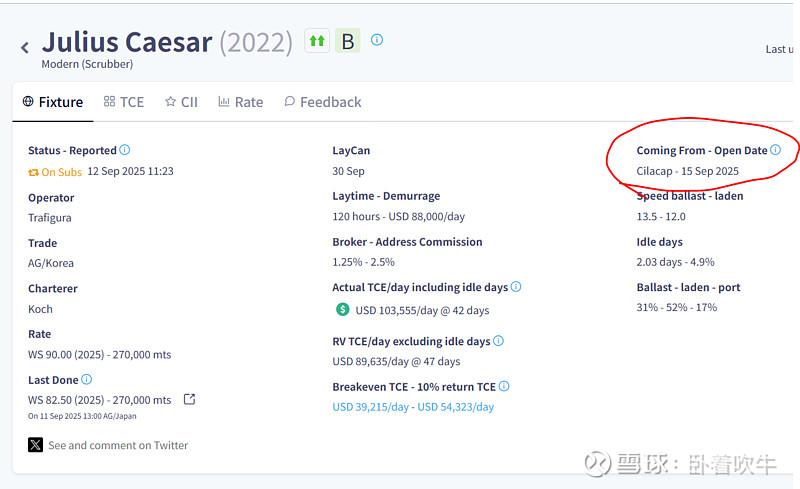This screenshot has width=800, height=489.
Task: Click the 31% - 52% - 17% value
Action: point(677,307)
